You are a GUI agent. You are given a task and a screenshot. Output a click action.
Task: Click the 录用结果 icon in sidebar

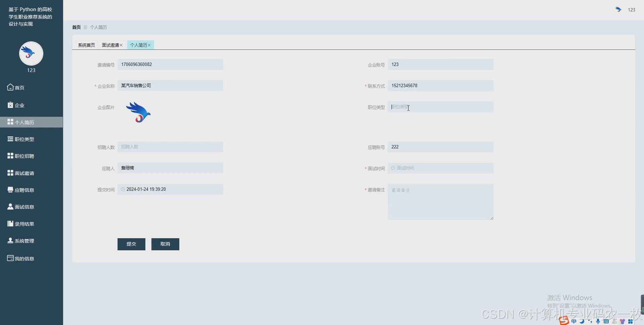point(10,224)
